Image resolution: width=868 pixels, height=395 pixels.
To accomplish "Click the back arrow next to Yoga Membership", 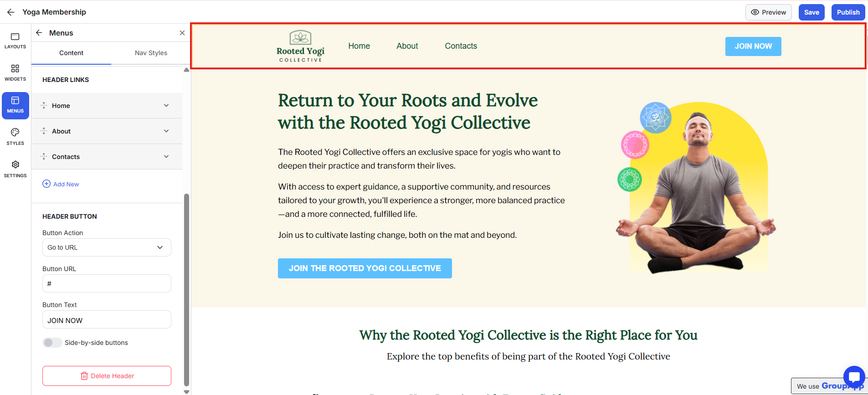I will 11,12.
